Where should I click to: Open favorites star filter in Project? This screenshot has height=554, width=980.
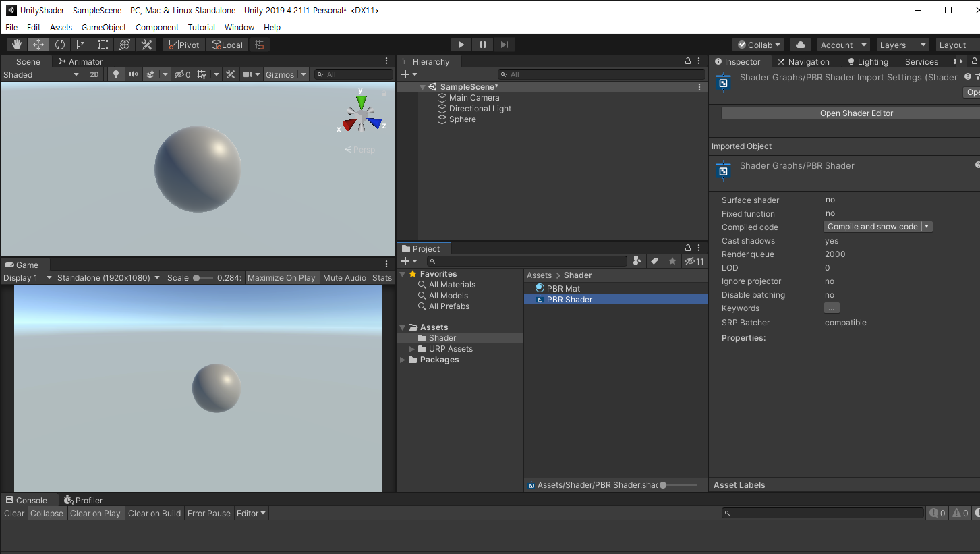672,261
